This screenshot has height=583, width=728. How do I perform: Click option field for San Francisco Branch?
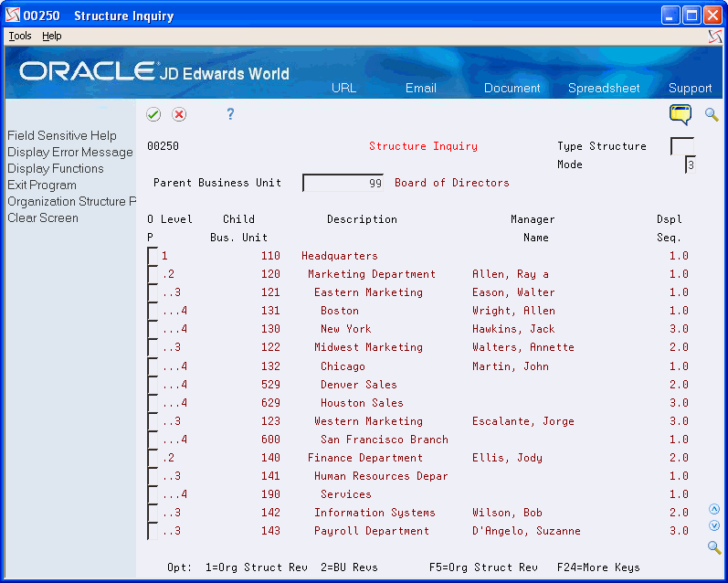pyautogui.click(x=153, y=440)
